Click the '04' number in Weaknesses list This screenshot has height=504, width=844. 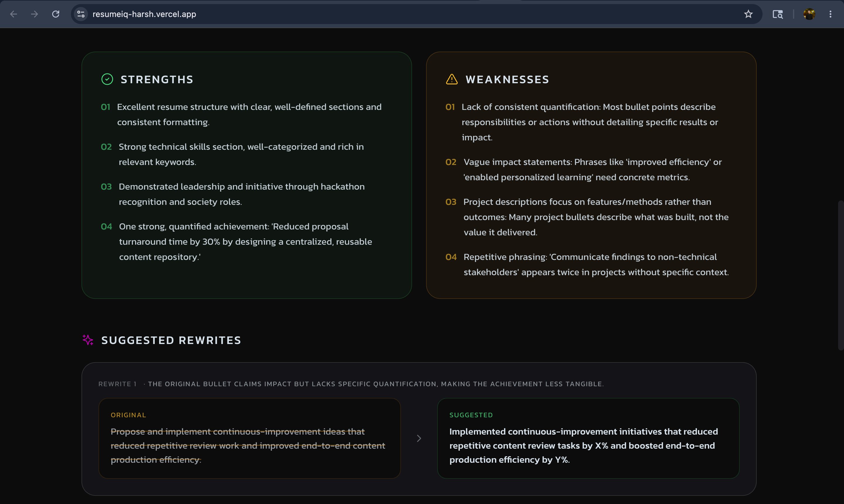coord(451,257)
